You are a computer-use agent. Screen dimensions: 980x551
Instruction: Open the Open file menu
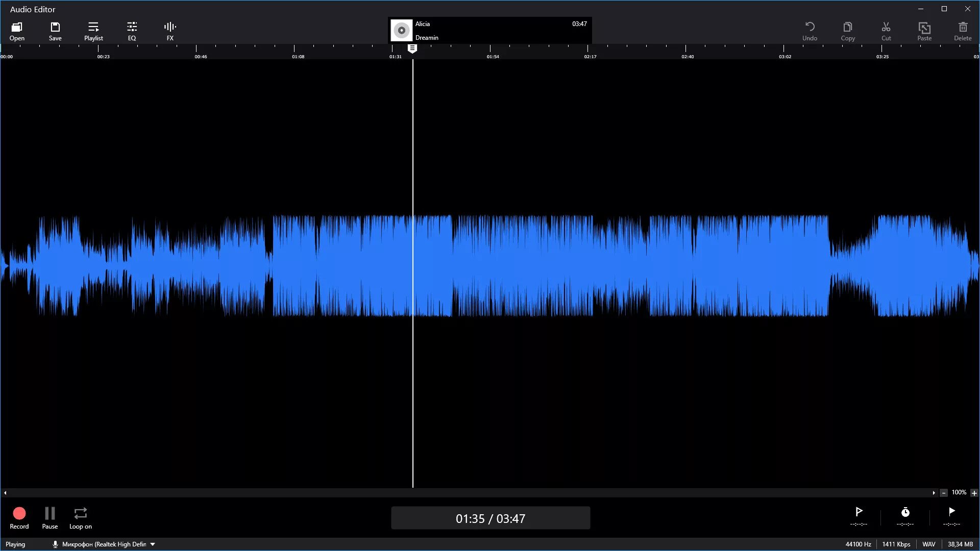point(17,30)
